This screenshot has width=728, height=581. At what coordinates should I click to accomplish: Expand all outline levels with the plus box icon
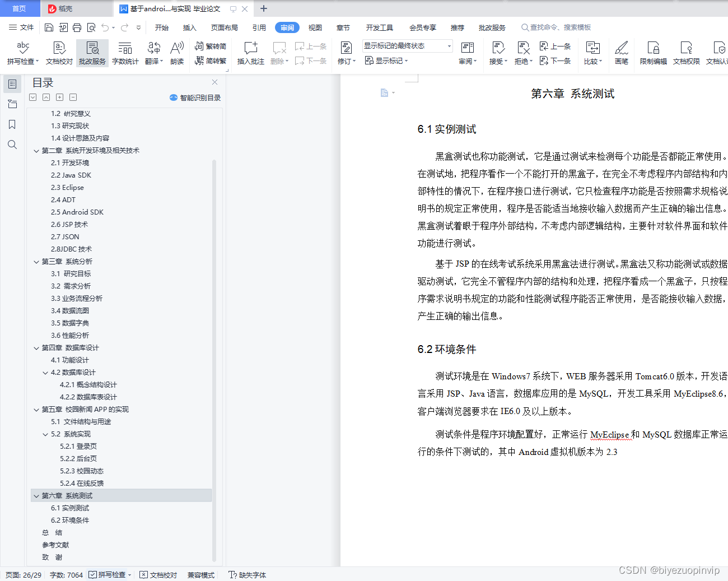(x=60, y=97)
